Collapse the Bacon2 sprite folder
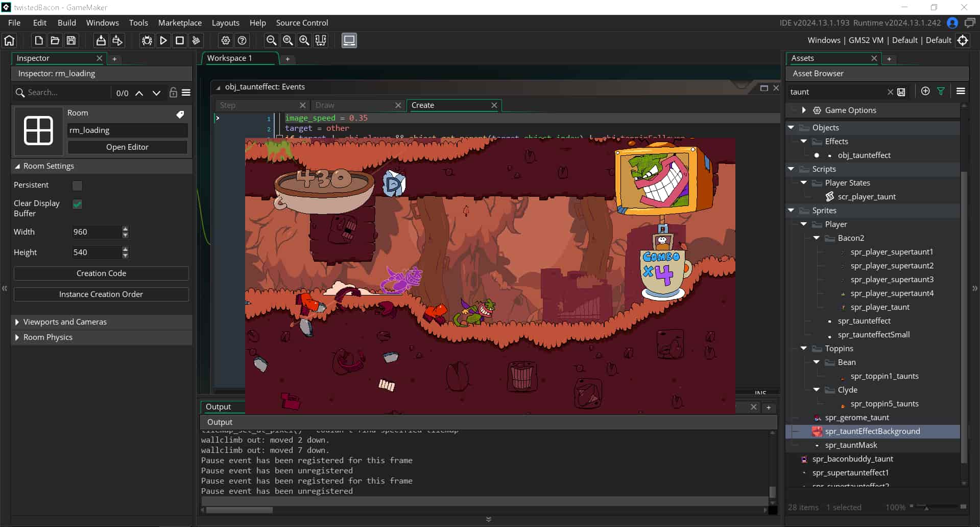980x527 pixels. click(x=817, y=238)
